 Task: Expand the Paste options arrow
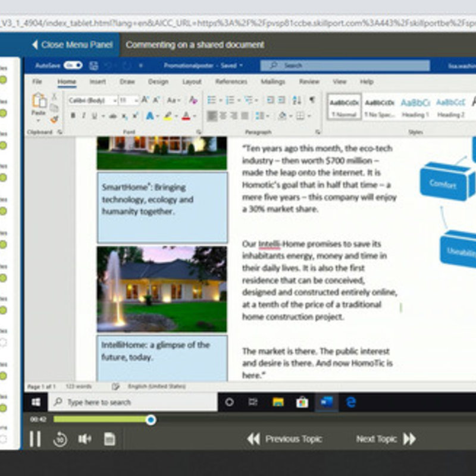point(39,121)
